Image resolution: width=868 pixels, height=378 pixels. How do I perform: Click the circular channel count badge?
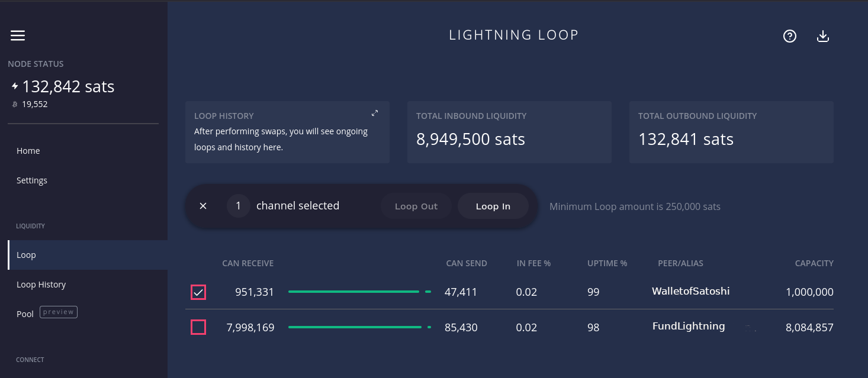point(239,205)
